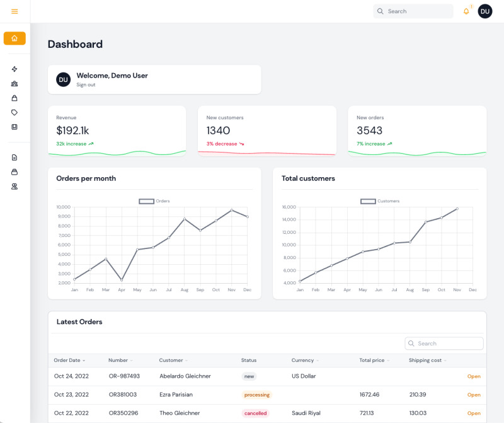
Task: Click the lightning bolt icon in sidebar
Action: 14,69
